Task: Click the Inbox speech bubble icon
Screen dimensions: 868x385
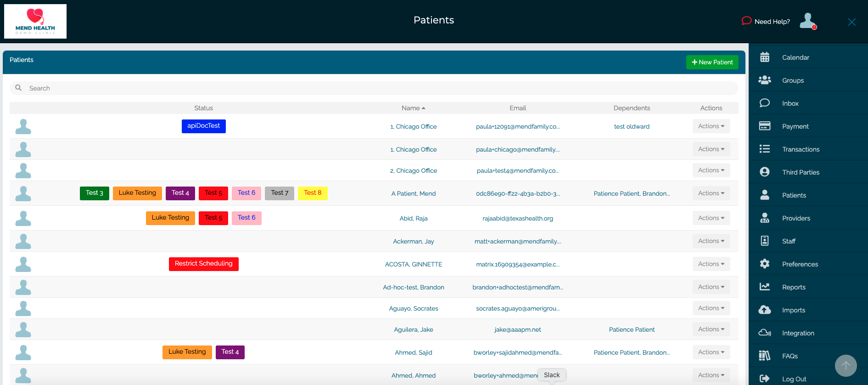Action: click(x=765, y=103)
